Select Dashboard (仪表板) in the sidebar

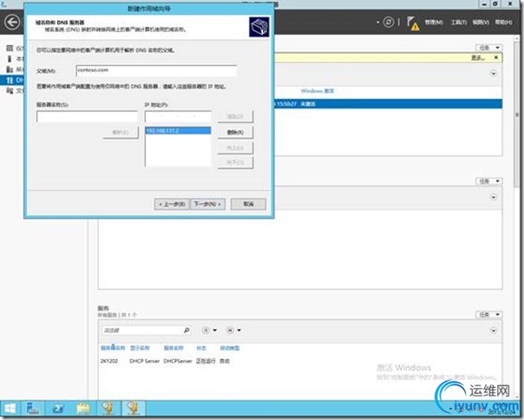pos(15,49)
